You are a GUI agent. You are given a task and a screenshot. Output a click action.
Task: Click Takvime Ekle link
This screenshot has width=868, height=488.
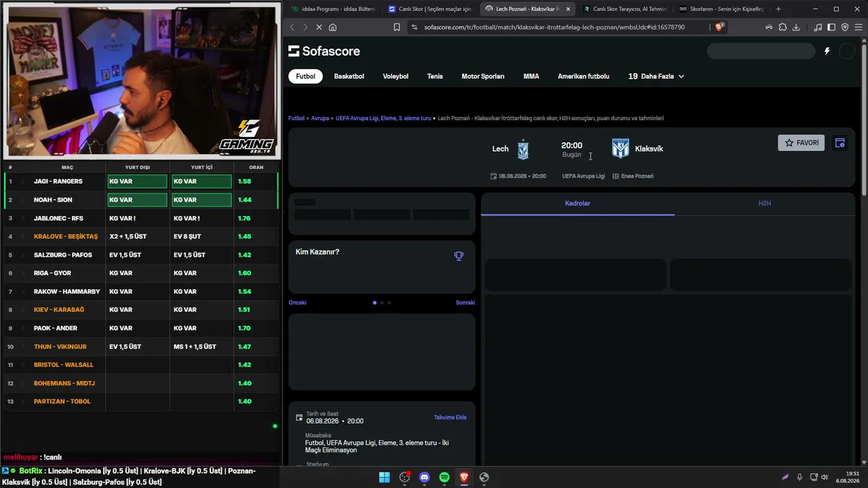pos(450,418)
